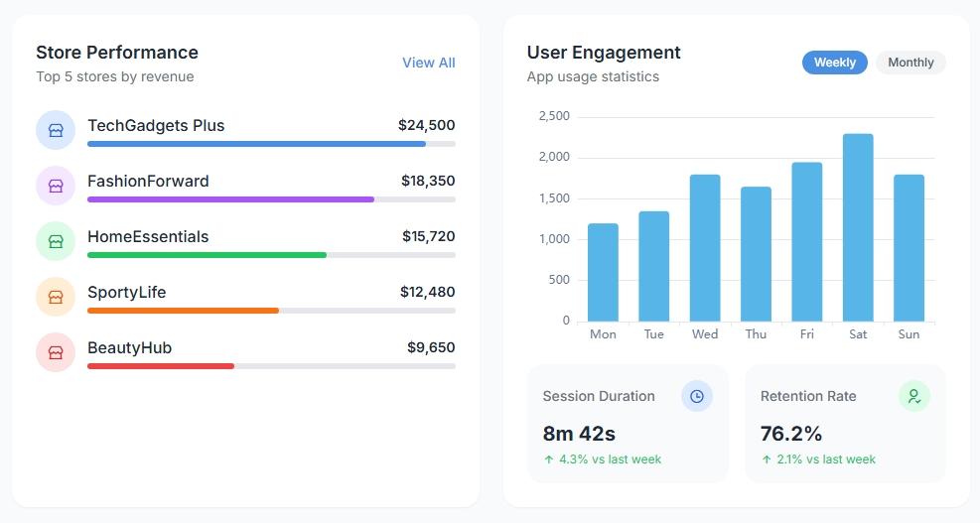The width and height of the screenshot is (980, 523).
Task: Click the SportyLife orange store icon
Action: click(56, 297)
